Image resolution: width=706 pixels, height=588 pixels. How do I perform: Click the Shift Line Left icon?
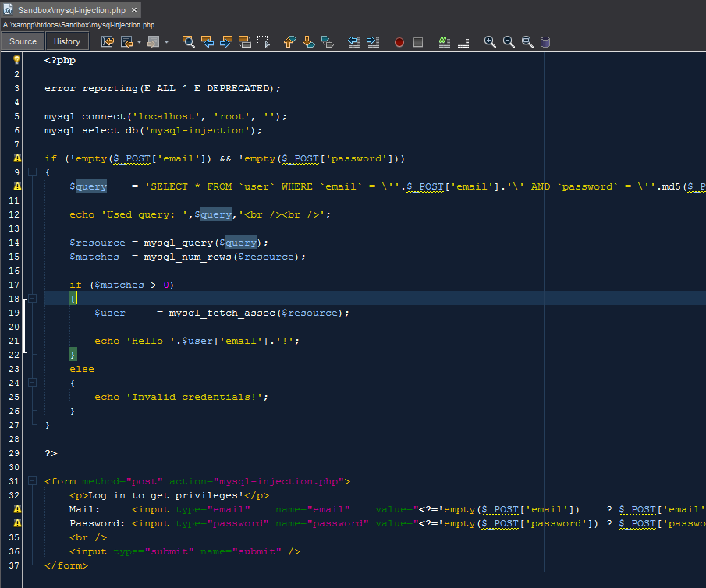click(353, 42)
